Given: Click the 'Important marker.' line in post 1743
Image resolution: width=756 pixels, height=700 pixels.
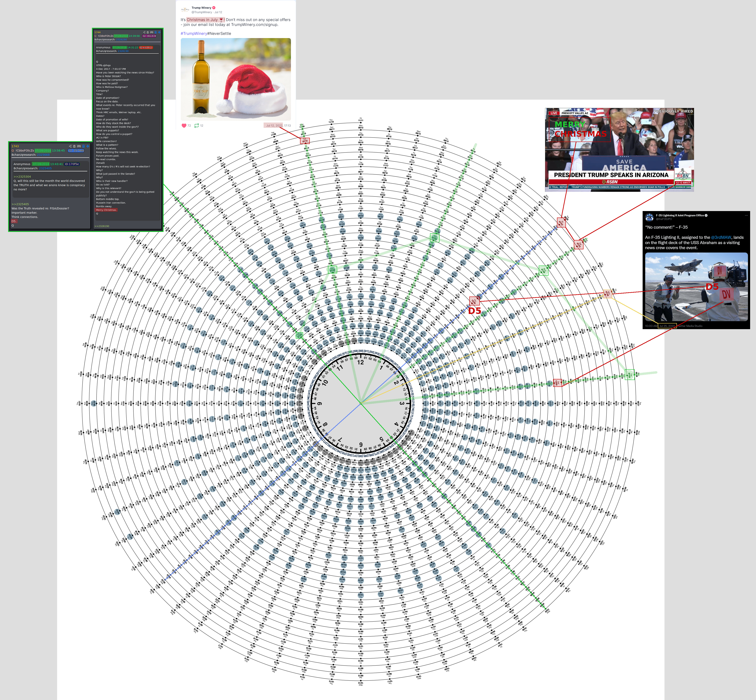Looking at the screenshot, I should (x=24, y=212).
